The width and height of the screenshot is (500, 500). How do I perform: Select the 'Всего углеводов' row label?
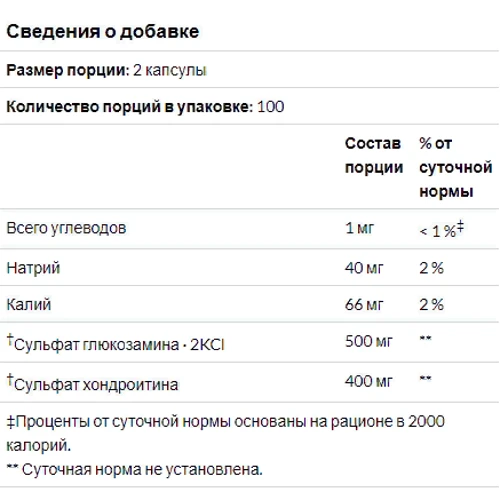tap(66, 229)
